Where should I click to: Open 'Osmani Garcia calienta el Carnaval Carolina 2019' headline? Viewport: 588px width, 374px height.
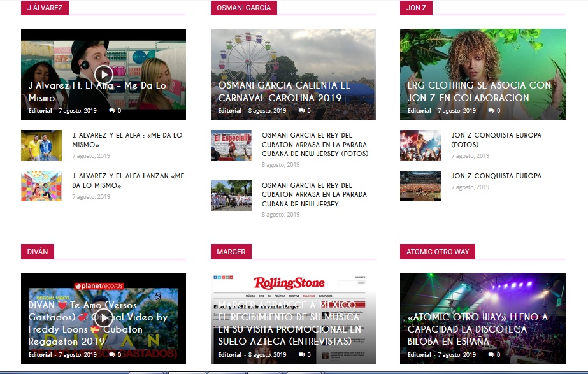pos(284,92)
